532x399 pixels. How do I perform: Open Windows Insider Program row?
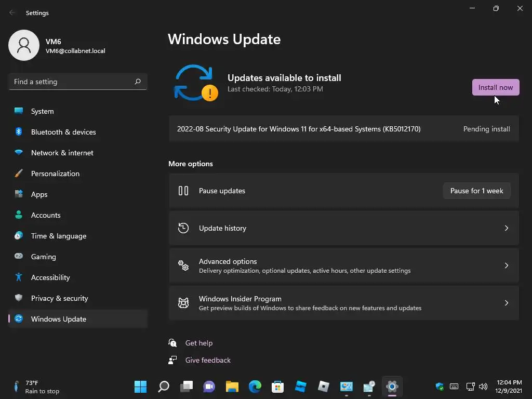[344, 303]
